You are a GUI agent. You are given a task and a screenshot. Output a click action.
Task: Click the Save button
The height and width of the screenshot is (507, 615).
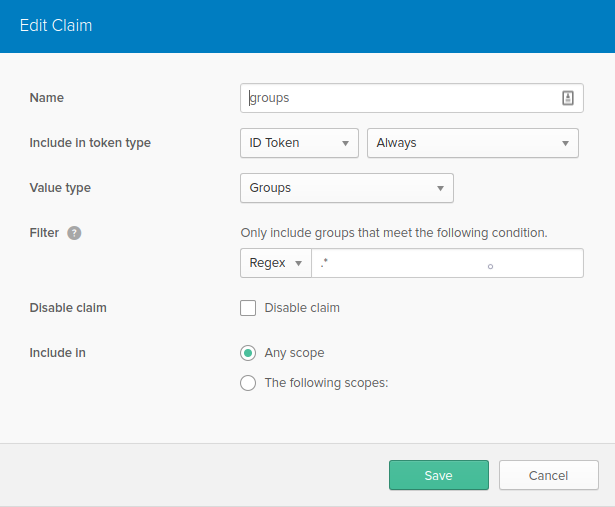[438, 475]
